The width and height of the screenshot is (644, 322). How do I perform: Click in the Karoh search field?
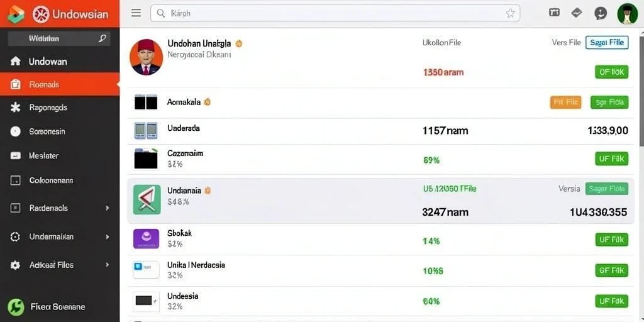(x=335, y=13)
